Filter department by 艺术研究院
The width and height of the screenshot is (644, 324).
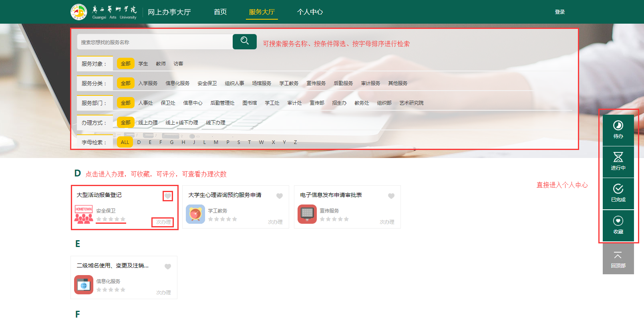coord(412,103)
